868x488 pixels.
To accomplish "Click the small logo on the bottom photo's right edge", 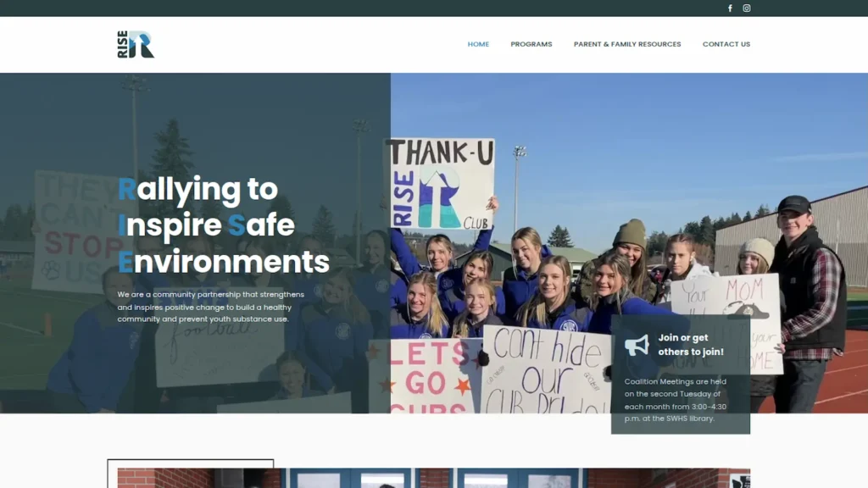I will [x=739, y=480].
